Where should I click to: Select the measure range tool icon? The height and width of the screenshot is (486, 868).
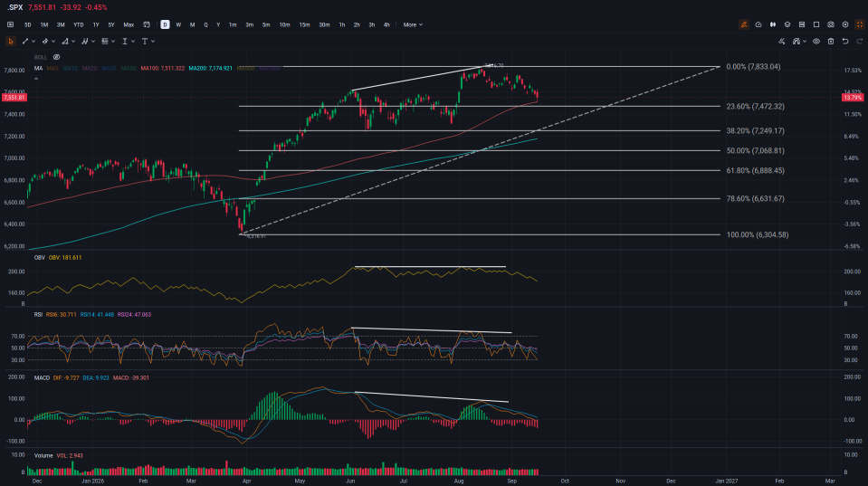pos(125,42)
